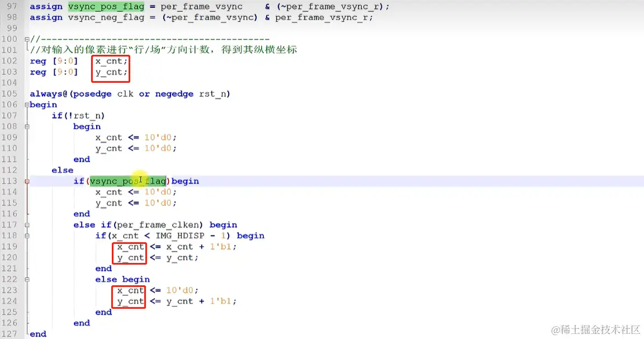Click line number 125 in the gutter
The height and width of the screenshot is (339, 644).
[x=10, y=312]
